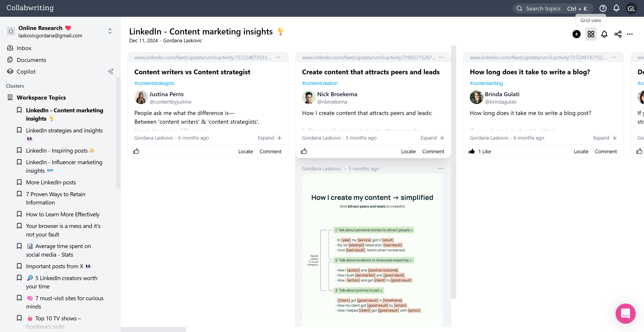The height and width of the screenshot is (332, 644).
Task: Click Nick Broekema's profile avatar
Action: click(x=309, y=97)
